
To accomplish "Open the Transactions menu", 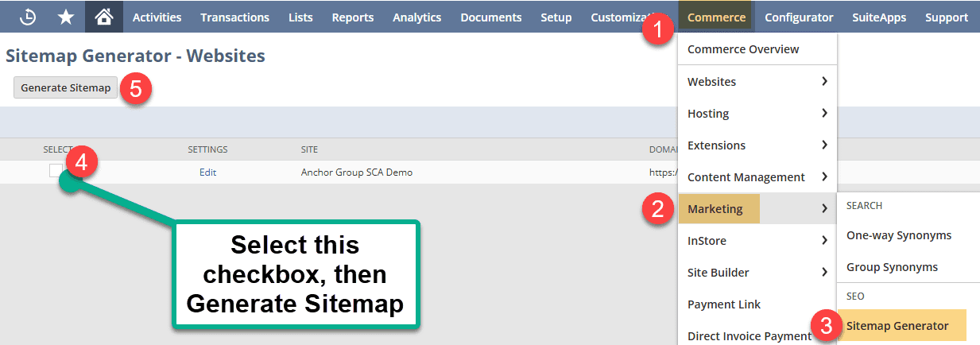I will click(234, 17).
